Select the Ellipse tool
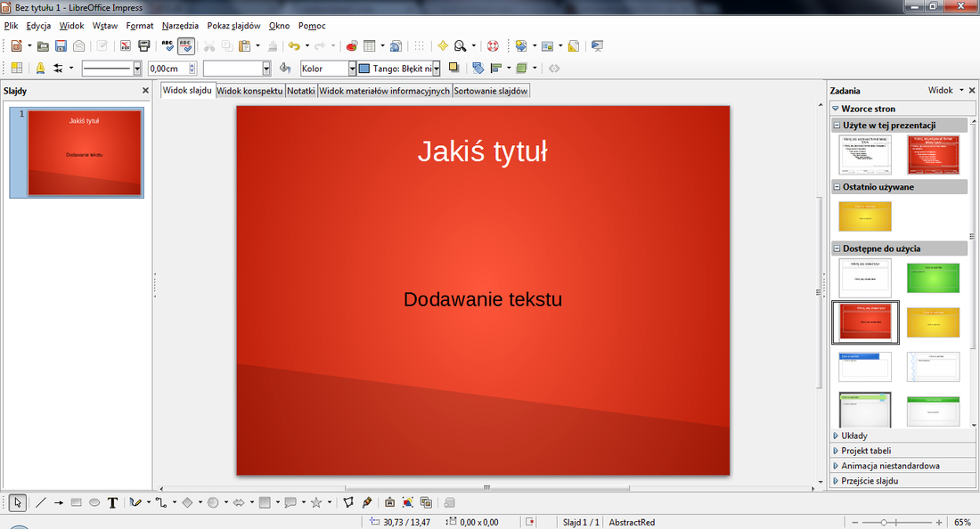 pos(94,502)
